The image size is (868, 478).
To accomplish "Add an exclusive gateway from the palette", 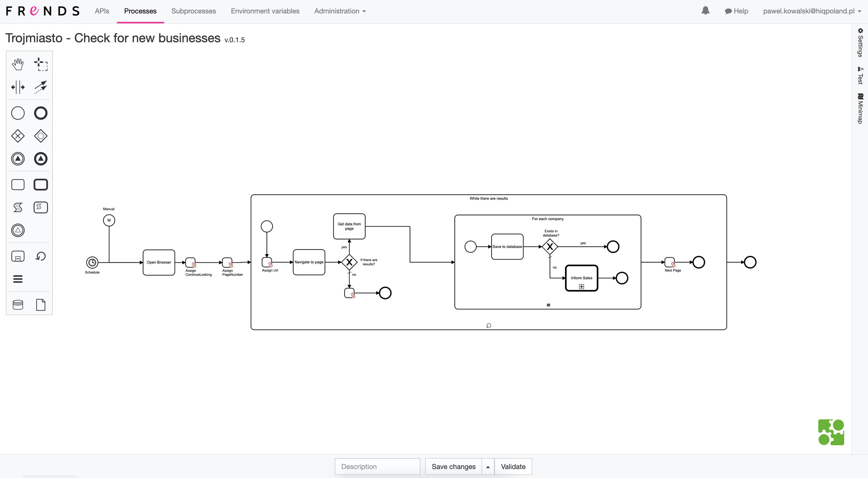I will click(x=18, y=136).
